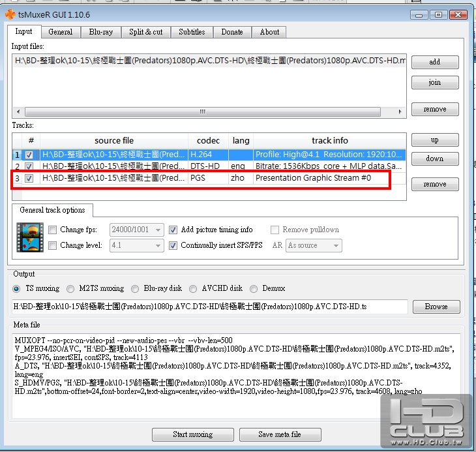476x452 pixels.
Task: Open the Split & cut tab
Action: [x=146, y=32]
